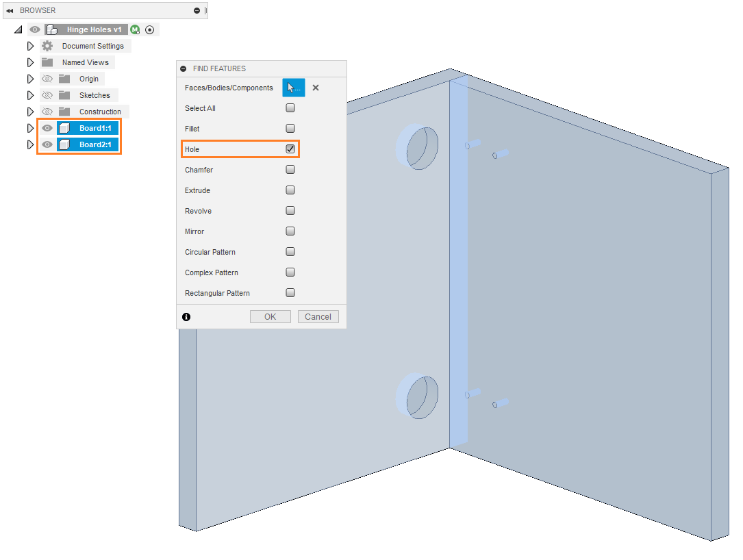Click the Find Features info icon

186,317
